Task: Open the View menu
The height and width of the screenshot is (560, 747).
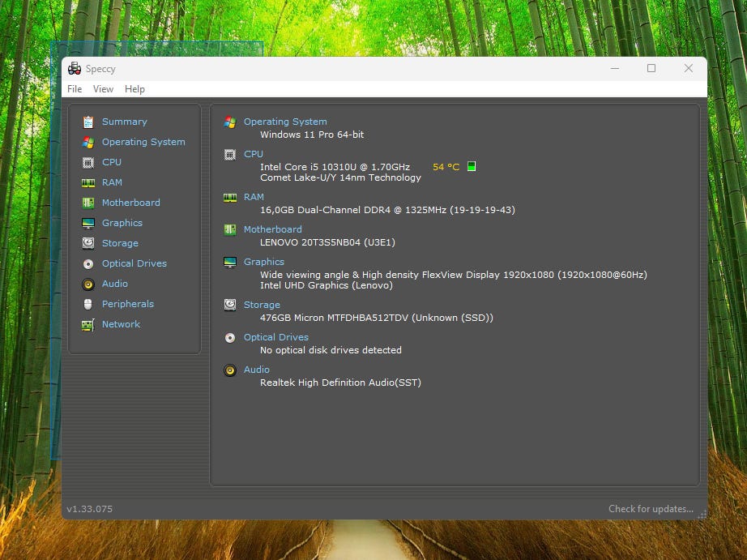Action: coord(103,89)
